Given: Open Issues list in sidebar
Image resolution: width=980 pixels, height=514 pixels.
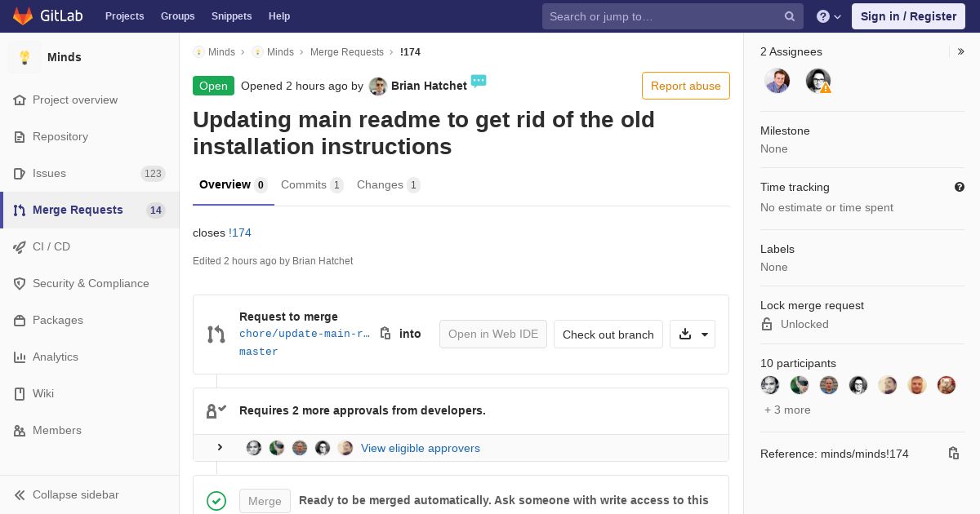Looking at the screenshot, I should pyautogui.click(x=49, y=173).
